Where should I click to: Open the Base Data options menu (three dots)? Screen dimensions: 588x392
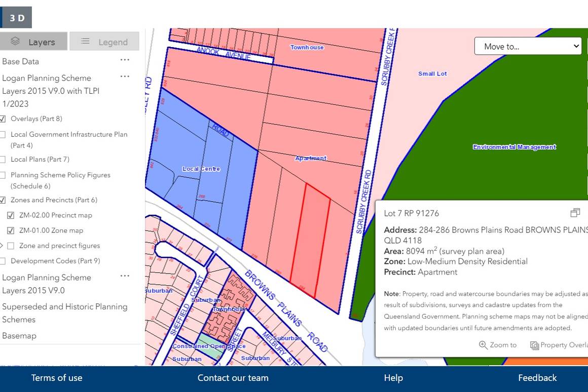pos(125,60)
